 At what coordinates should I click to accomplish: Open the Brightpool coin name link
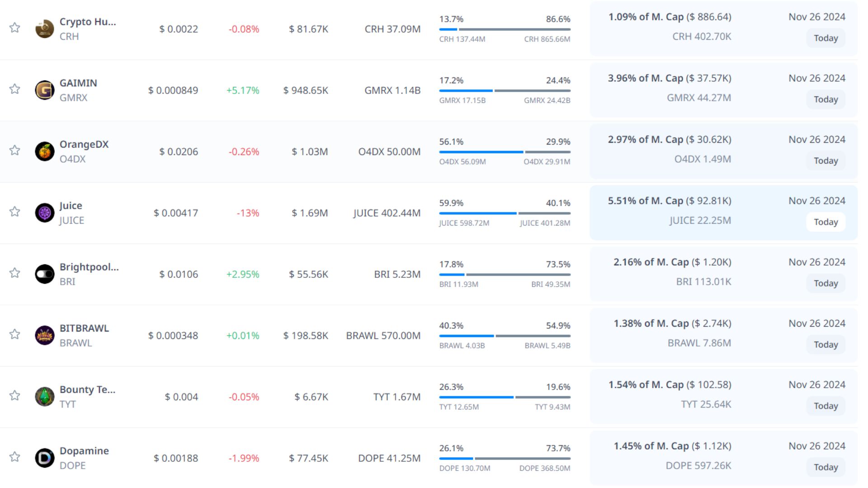point(89,267)
